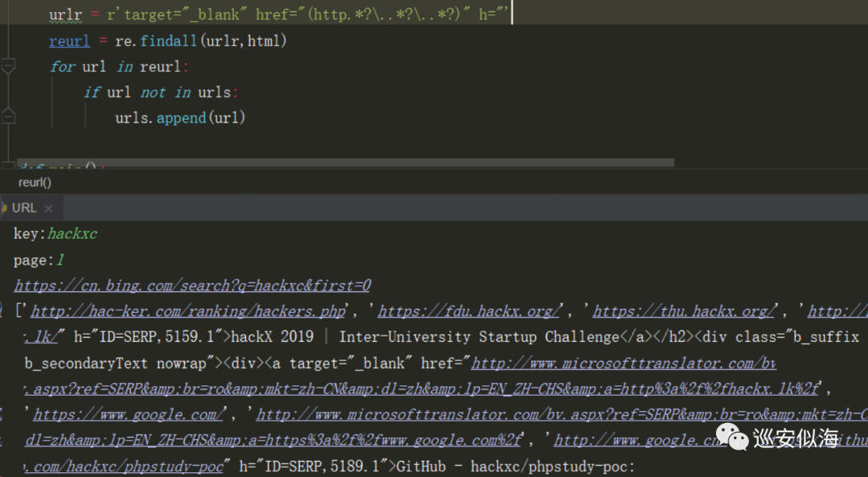Screen dimensions: 868x477
Task: Open the thu.hackx.org link
Action: pos(683,310)
